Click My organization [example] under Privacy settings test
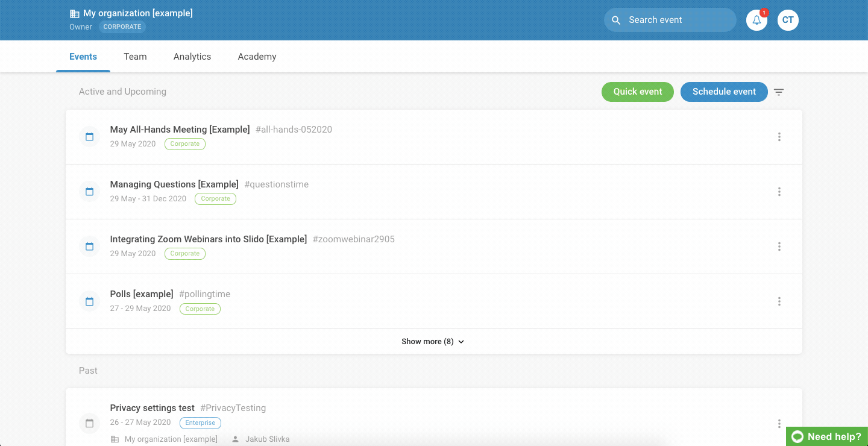The image size is (868, 446). [x=171, y=439]
